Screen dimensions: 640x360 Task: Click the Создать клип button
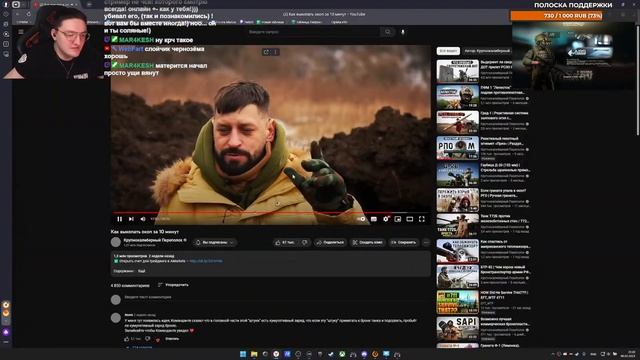367,242
